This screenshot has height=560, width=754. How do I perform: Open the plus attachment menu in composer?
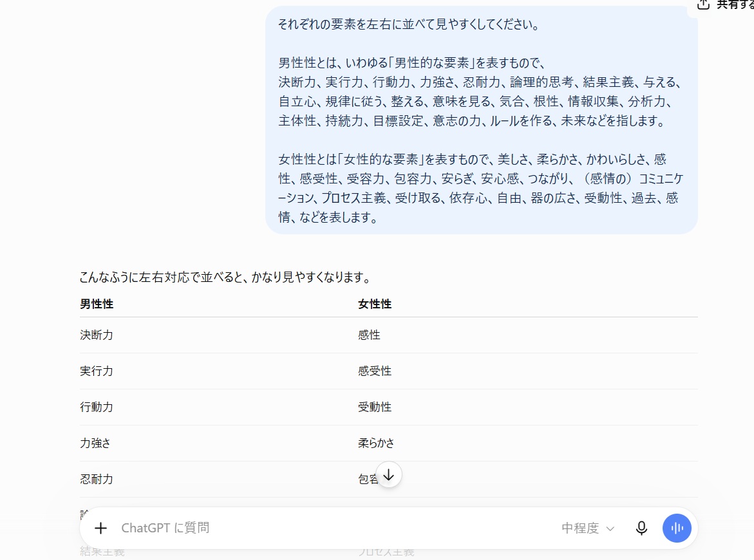100,528
